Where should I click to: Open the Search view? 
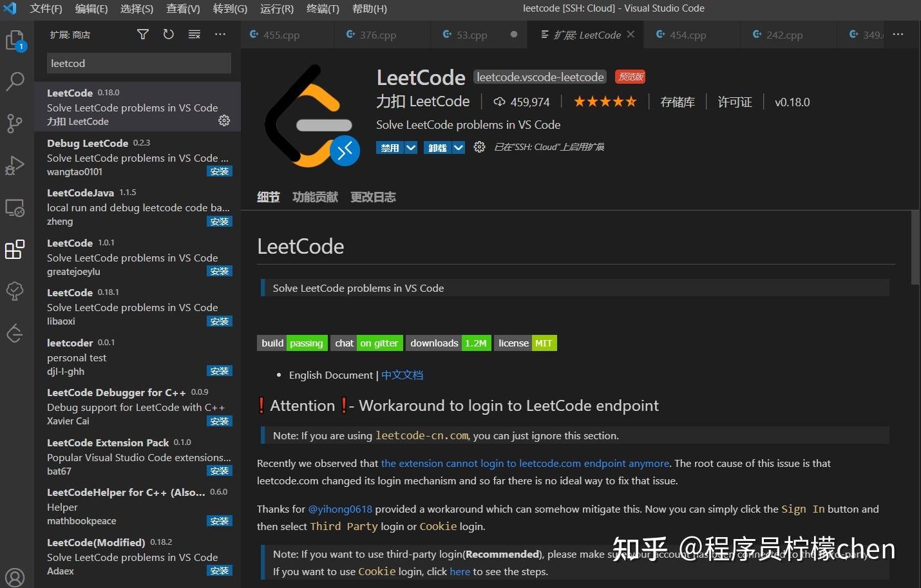coord(15,81)
